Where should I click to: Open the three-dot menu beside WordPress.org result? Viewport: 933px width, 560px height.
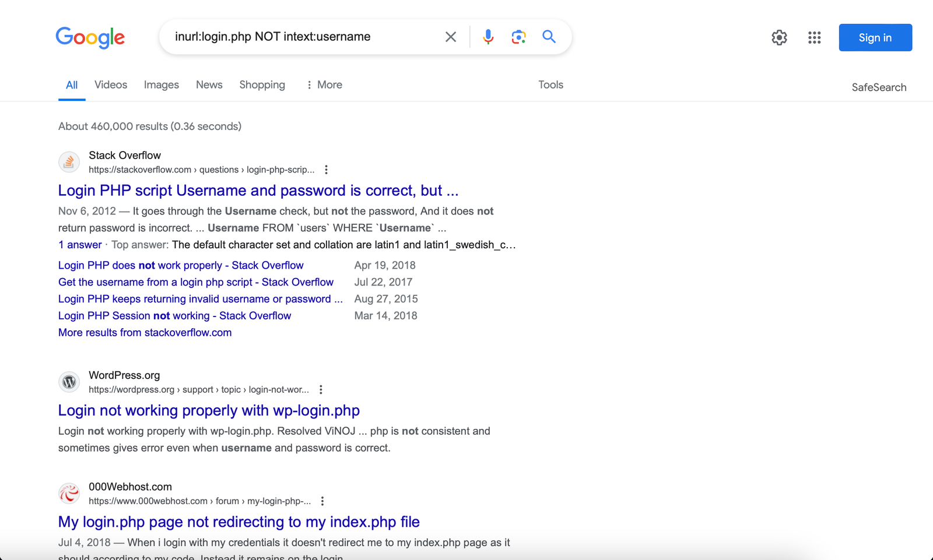[x=321, y=390]
